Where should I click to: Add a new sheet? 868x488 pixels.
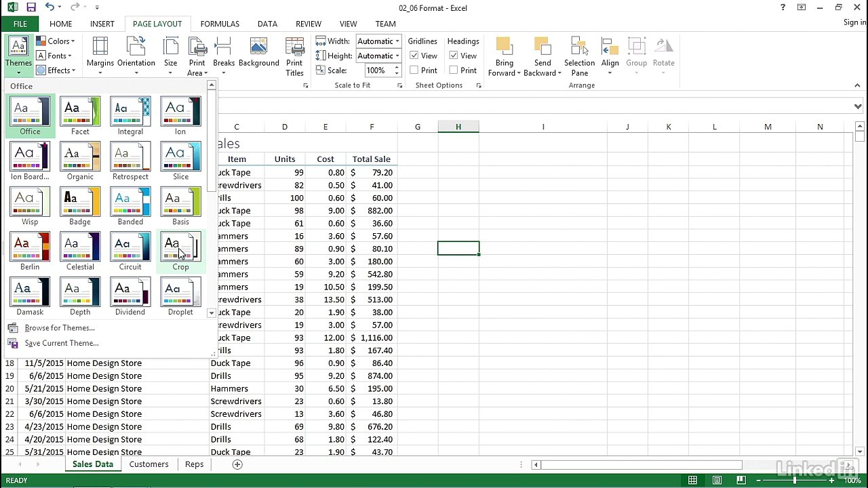tap(237, 464)
